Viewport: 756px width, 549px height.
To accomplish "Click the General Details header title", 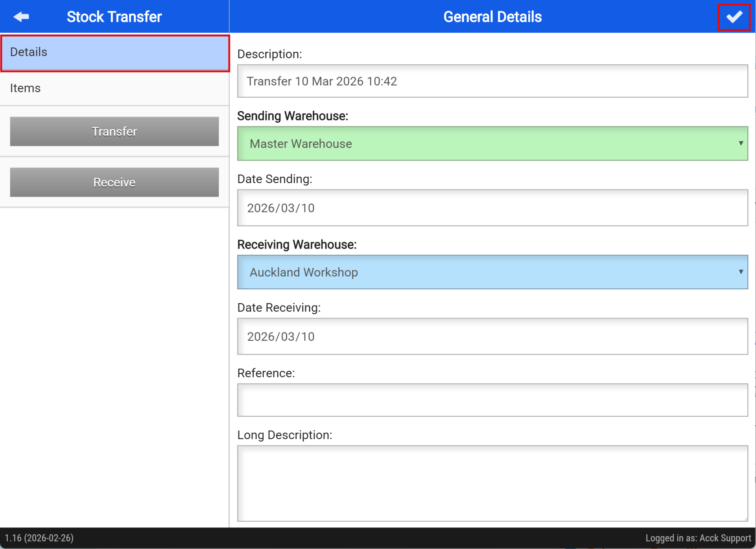I will 492,17.
